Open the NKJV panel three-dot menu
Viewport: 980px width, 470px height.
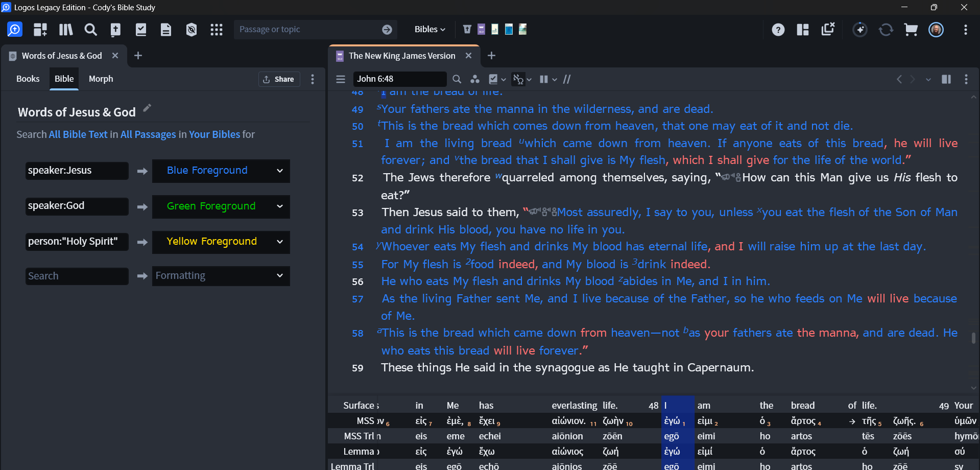click(966, 79)
